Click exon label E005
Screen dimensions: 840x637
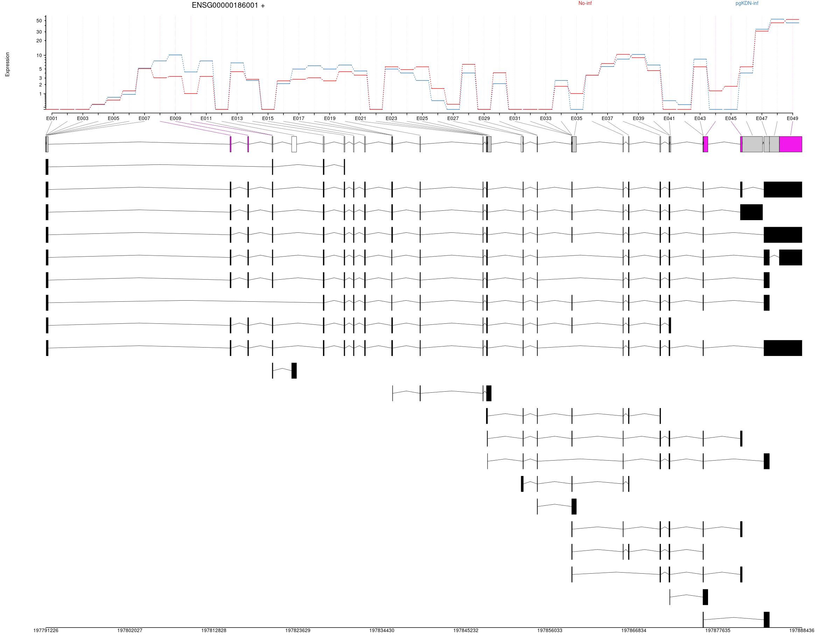113,118
